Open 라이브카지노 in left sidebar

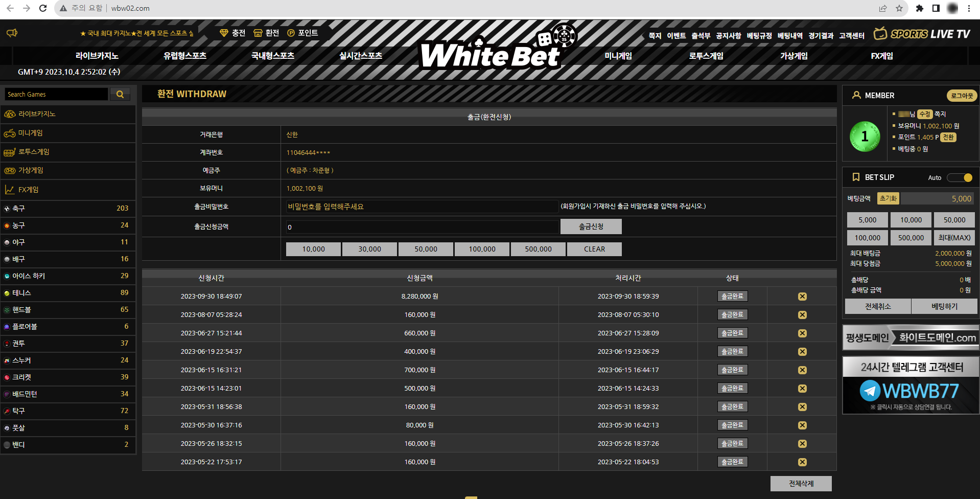(x=68, y=114)
